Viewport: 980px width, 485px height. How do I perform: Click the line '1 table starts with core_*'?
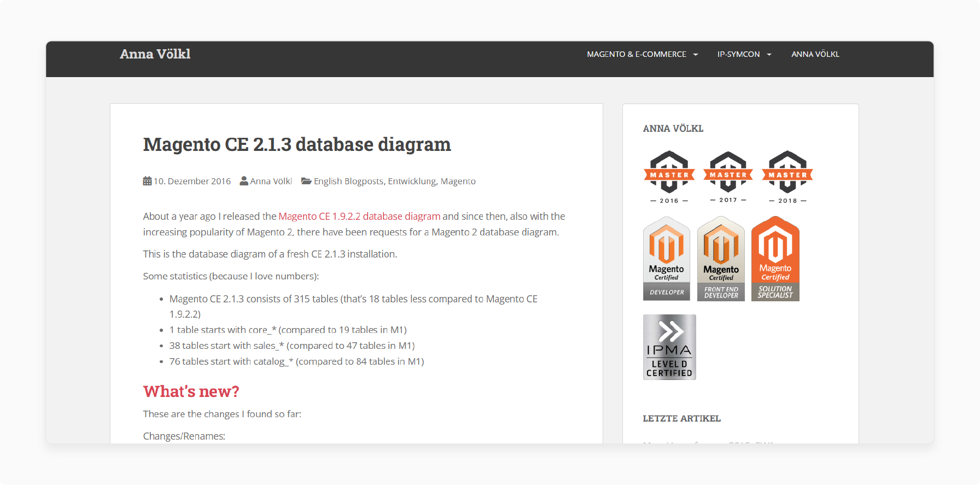click(x=288, y=330)
